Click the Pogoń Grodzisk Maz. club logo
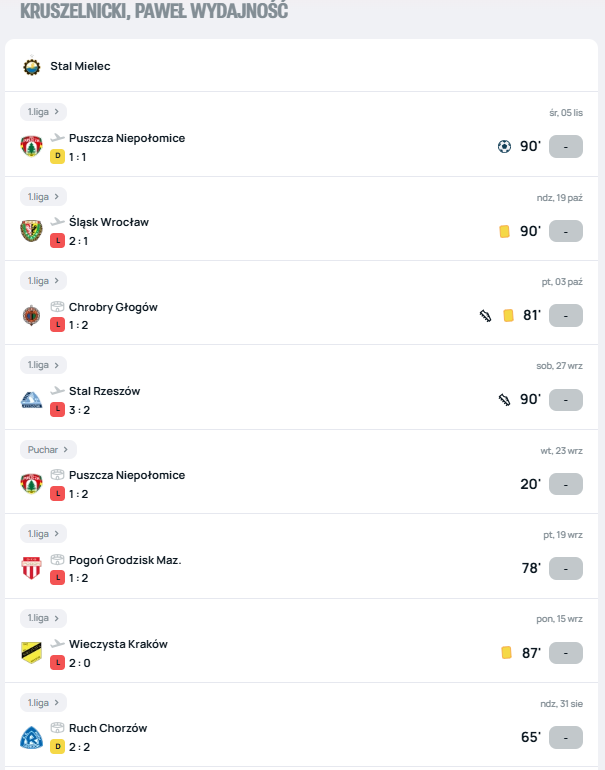This screenshot has height=770, width=605. 31,569
